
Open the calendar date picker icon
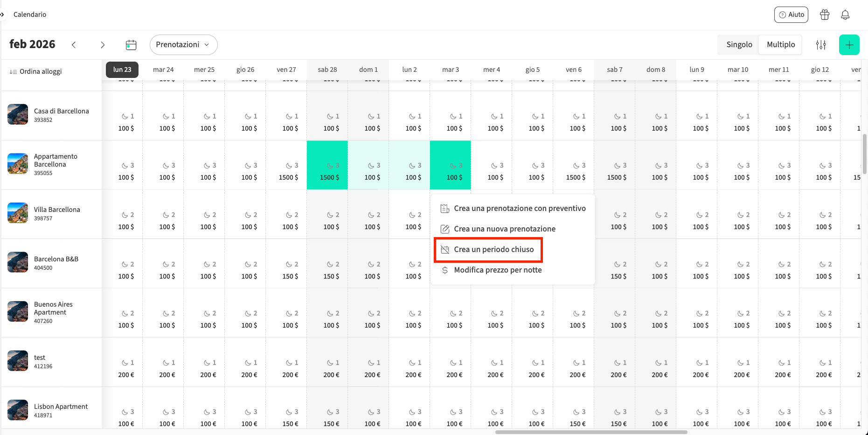[131, 45]
